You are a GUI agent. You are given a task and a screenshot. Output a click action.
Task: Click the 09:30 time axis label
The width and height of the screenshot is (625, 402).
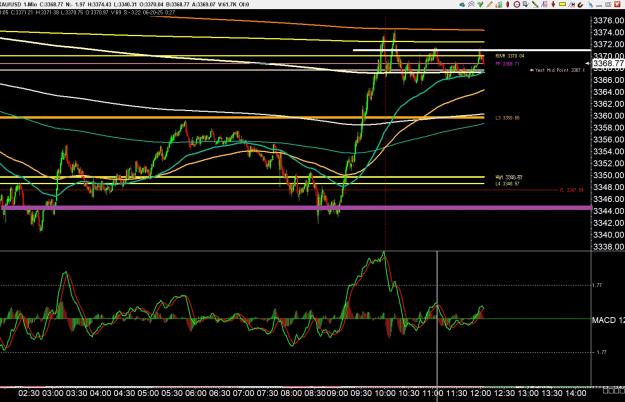click(x=362, y=393)
